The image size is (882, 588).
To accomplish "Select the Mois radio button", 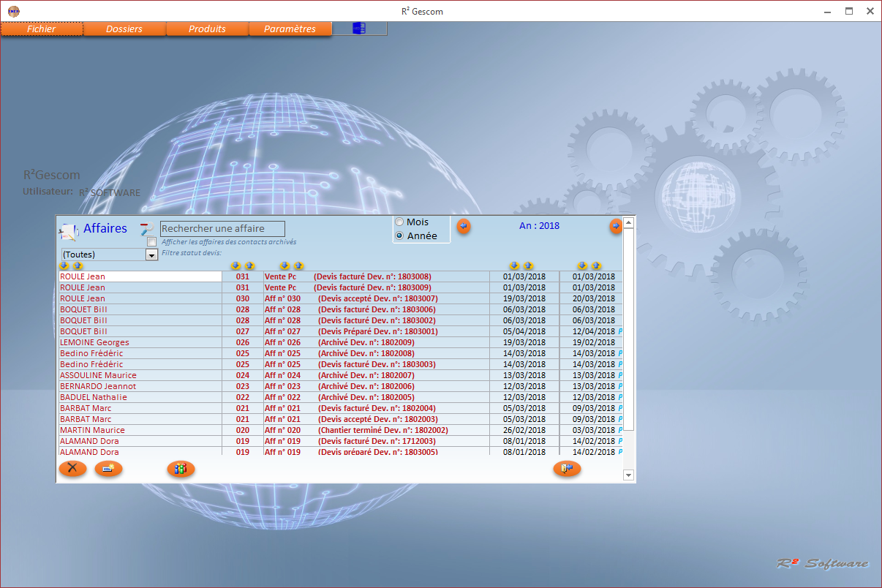I will (399, 222).
